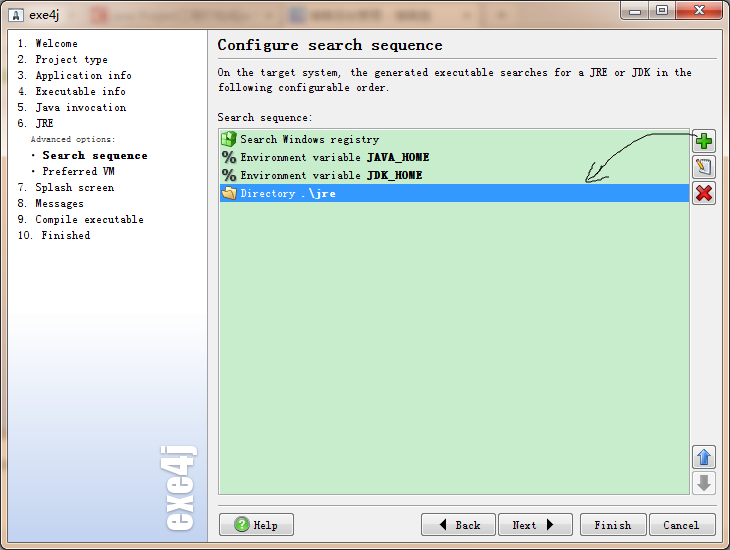This screenshot has height=550, width=730.
Task: Click the red X remove entry icon
Action: 704,192
